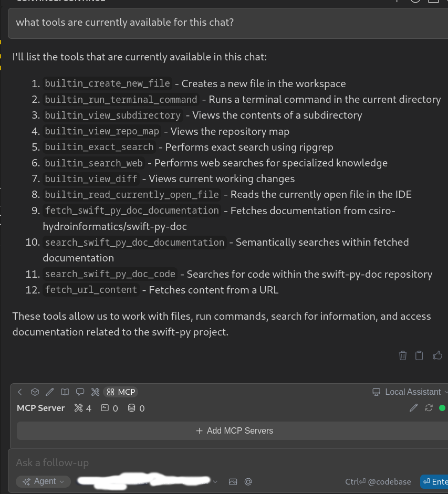
Task: Edit the MCP Server with the pencil icon
Action: point(413,408)
